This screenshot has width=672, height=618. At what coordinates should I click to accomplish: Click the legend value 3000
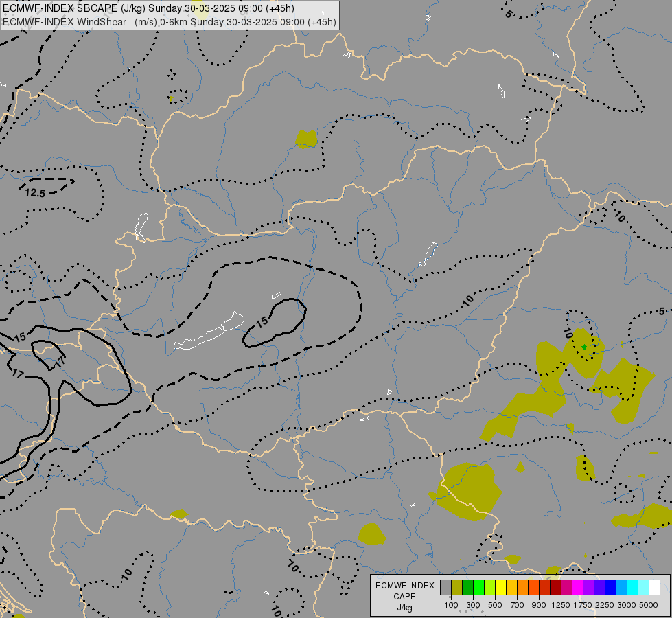click(x=627, y=605)
